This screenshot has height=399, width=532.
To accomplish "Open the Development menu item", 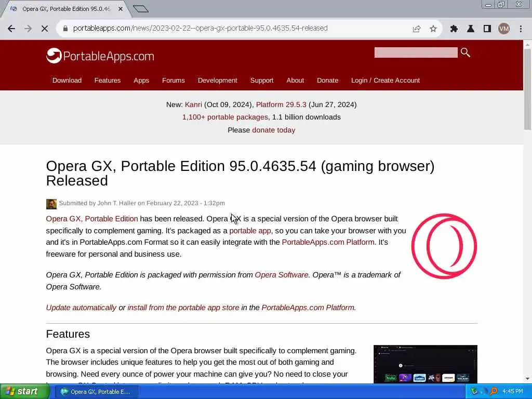I will (x=218, y=81).
